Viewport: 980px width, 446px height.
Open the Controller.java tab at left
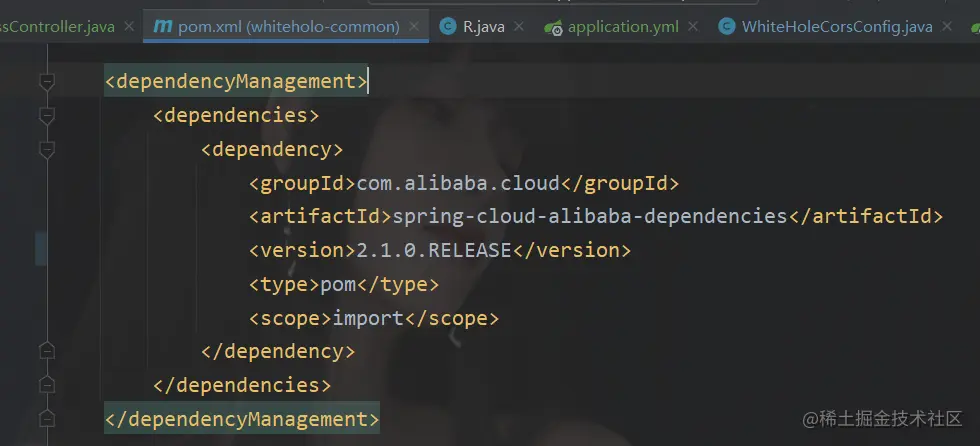click(x=57, y=27)
